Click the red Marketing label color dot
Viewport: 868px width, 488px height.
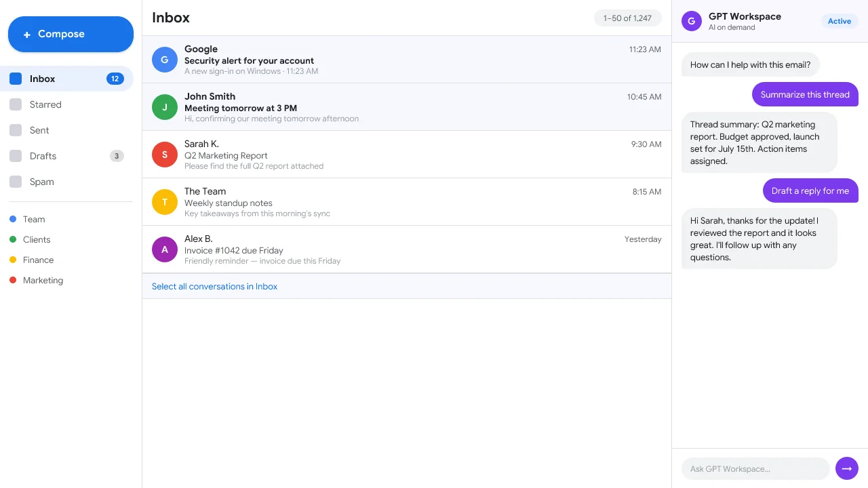point(13,280)
